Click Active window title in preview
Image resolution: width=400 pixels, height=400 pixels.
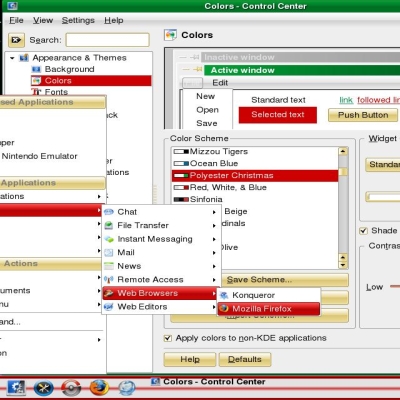tap(242, 70)
